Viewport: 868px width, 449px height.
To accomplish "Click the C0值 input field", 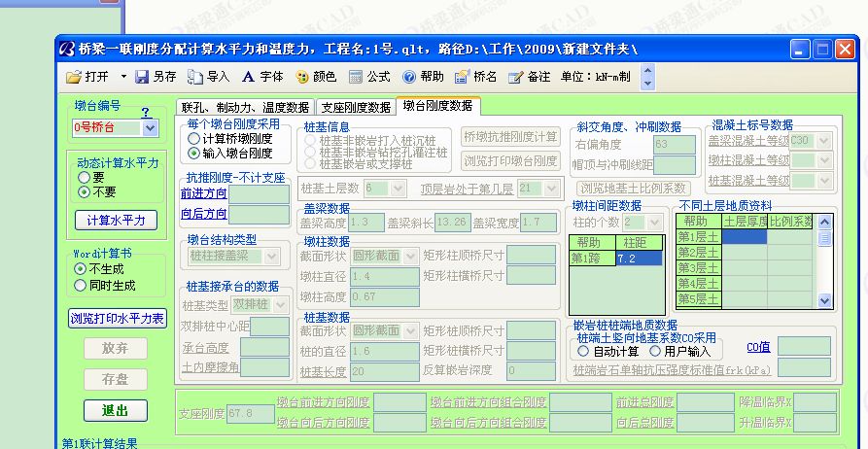I will (805, 346).
